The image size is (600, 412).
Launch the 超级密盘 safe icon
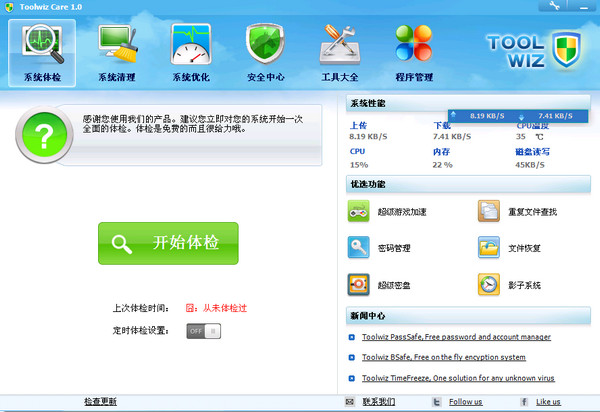(359, 285)
